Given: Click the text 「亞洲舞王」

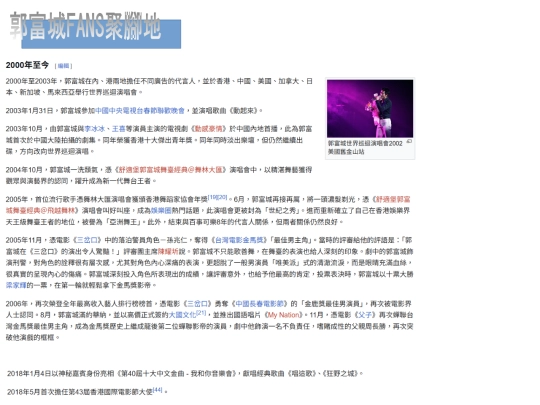Looking at the screenshot, I should (x=125, y=222).
